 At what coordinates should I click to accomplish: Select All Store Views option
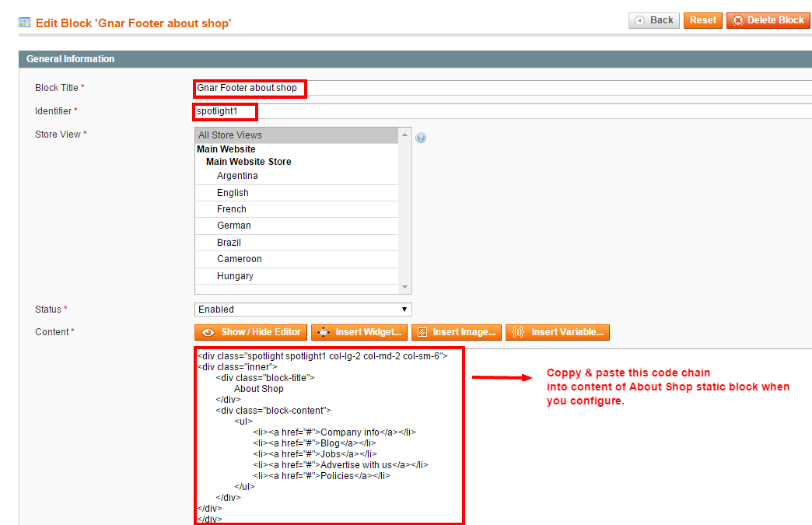coord(296,135)
